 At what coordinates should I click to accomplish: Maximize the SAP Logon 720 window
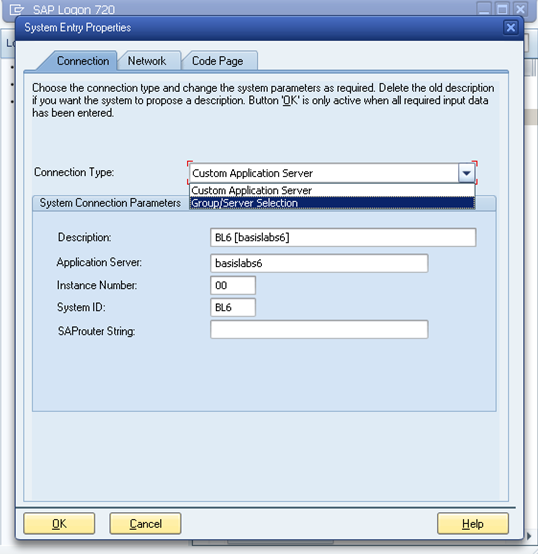pyautogui.click(x=502, y=9)
